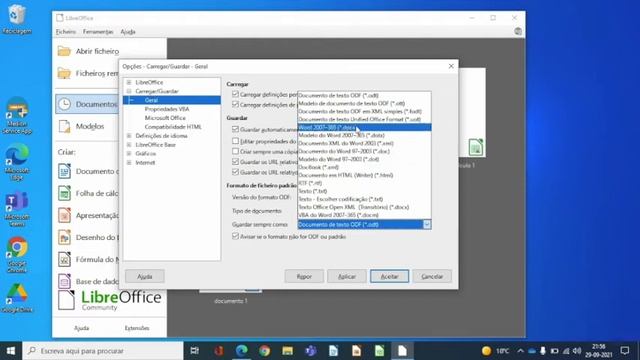Click the Impress Apresentação icon
The width and height of the screenshot is (640, 360).
coord(64,215)
